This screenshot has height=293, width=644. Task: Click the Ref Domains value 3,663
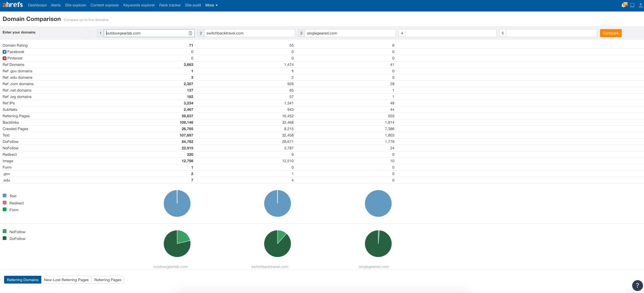click(188, 65)
